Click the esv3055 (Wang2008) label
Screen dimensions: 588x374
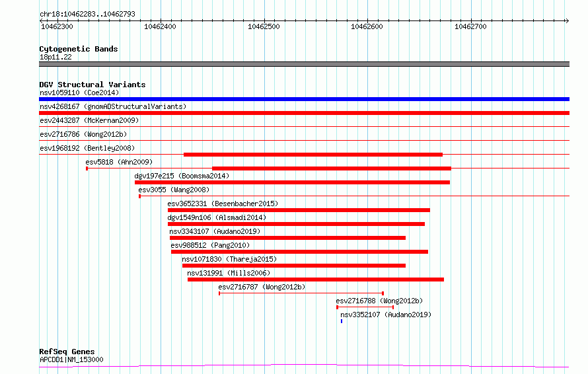174,190
